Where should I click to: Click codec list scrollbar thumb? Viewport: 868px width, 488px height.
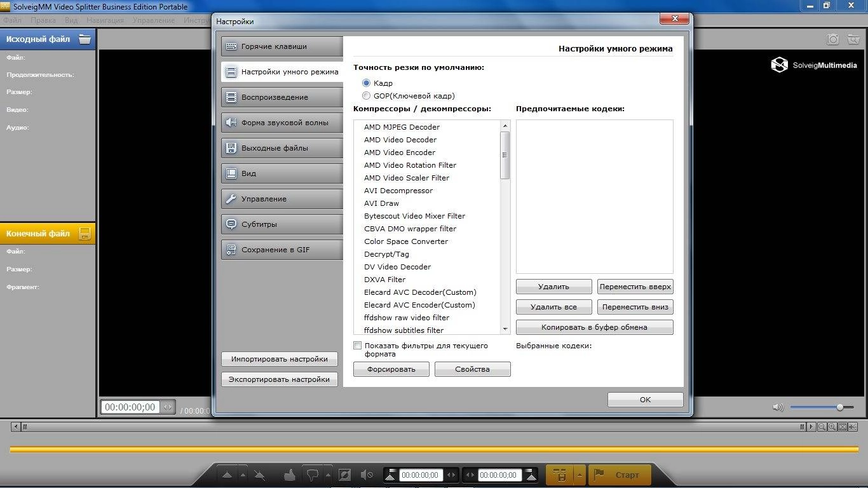point(505,155)
